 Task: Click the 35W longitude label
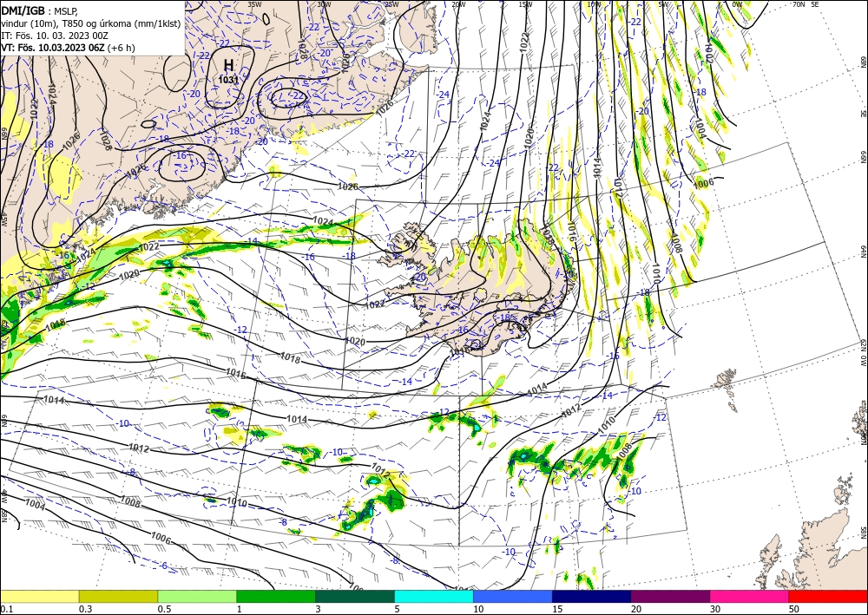coord(254,3)
